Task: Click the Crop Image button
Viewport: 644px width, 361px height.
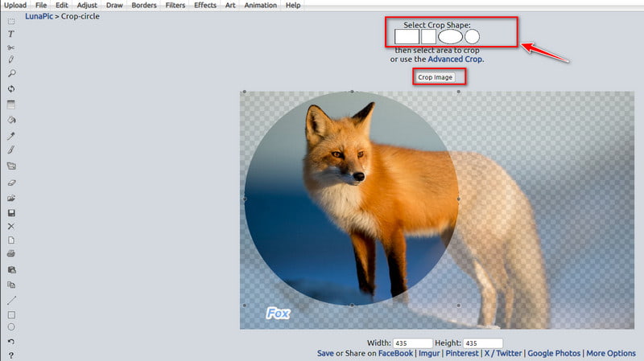Action: (x=435, y=77)
